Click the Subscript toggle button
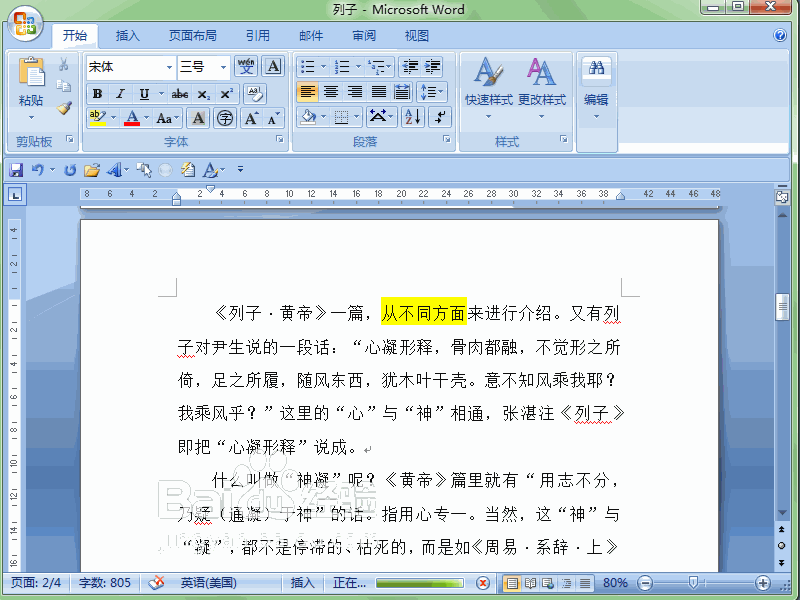This screenshot has width=800, height=600. 203,93
